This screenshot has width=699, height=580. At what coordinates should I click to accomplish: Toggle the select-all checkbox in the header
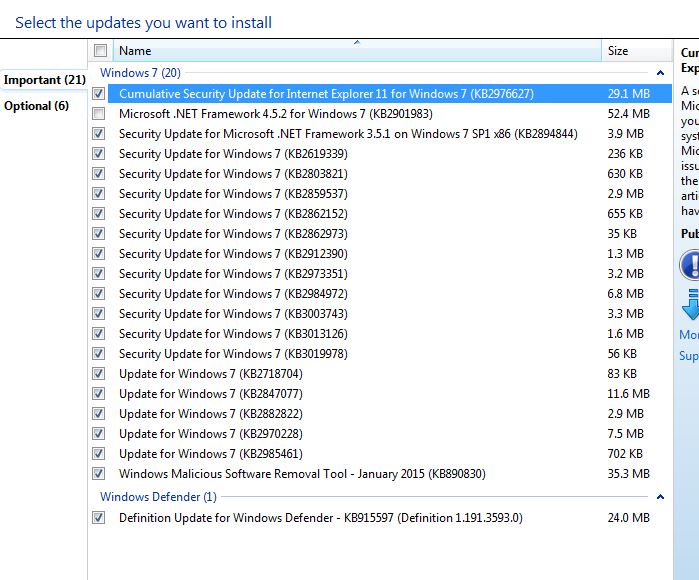(x=100, y=50)
